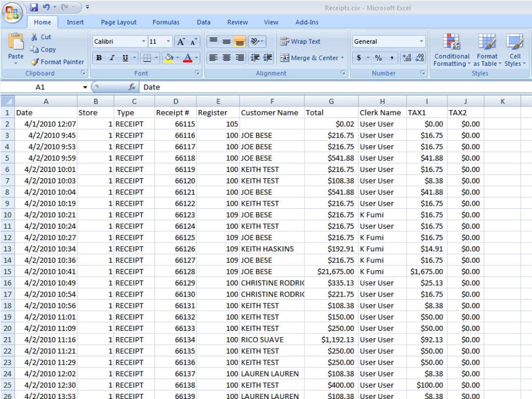Toggle underline formatting
This screenshot has width=532, height=399.
point(125,58)
